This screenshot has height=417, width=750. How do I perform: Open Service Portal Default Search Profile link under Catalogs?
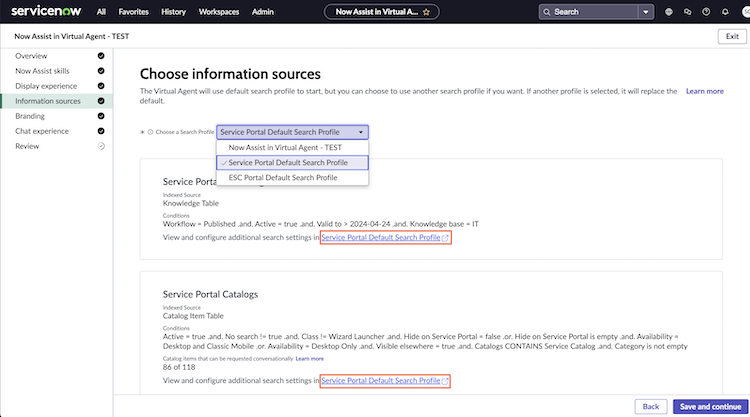tap(385, 381)
